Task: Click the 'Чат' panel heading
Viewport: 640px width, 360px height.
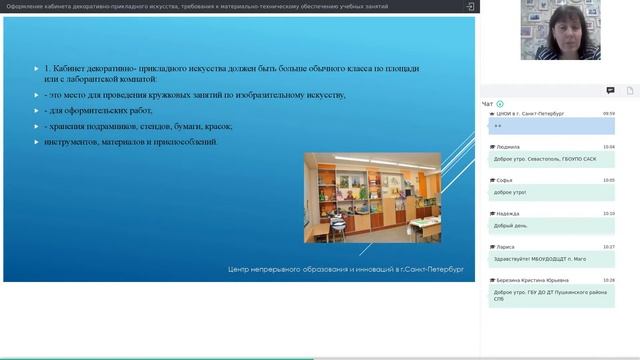Action: point(487,104)
